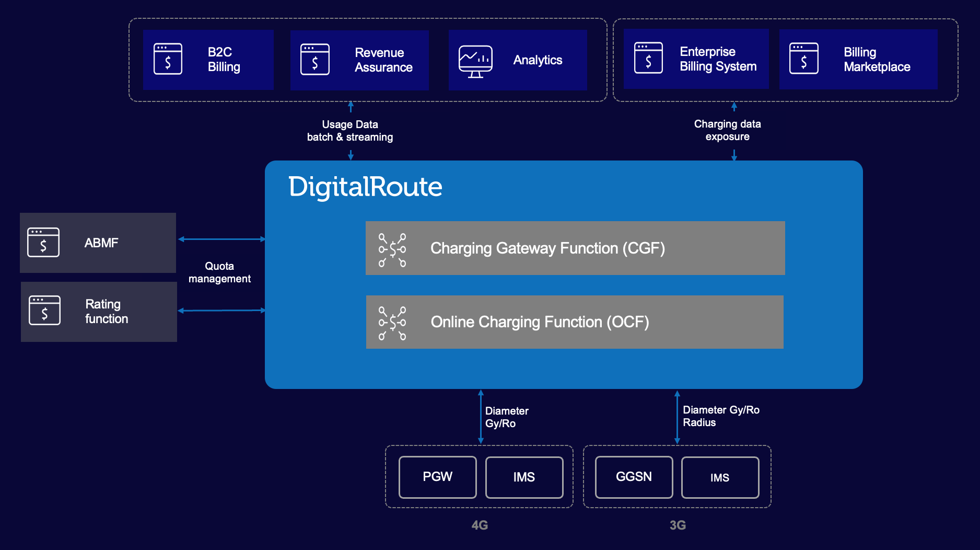
Task: Click the B2C Billing label
Action: click(224, 60)
